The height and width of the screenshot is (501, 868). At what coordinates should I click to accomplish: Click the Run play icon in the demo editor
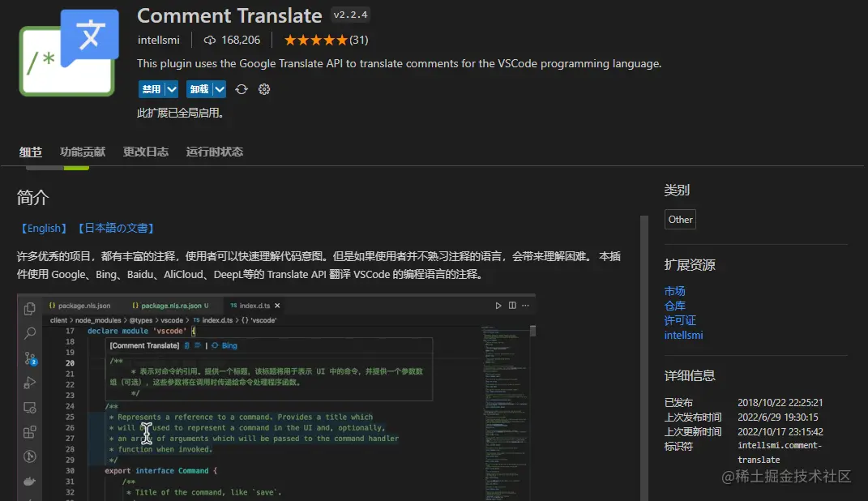point(498,306)
